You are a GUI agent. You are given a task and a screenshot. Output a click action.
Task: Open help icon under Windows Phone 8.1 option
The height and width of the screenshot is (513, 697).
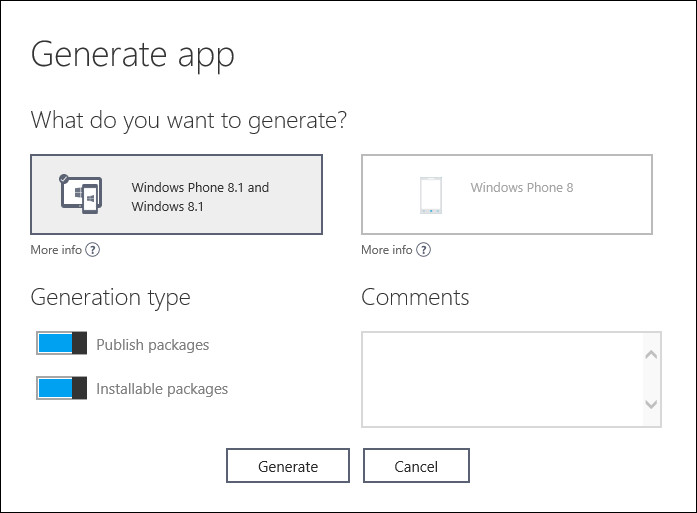92,250
